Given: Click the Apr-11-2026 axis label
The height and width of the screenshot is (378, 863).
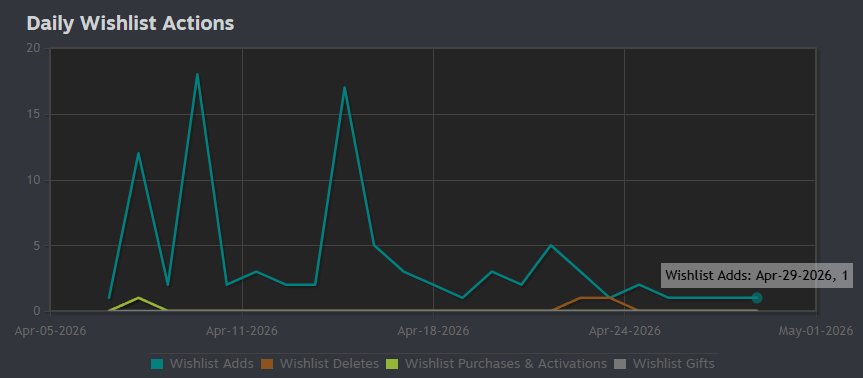Looking at the screenshot, I should (x=242, y=331).
